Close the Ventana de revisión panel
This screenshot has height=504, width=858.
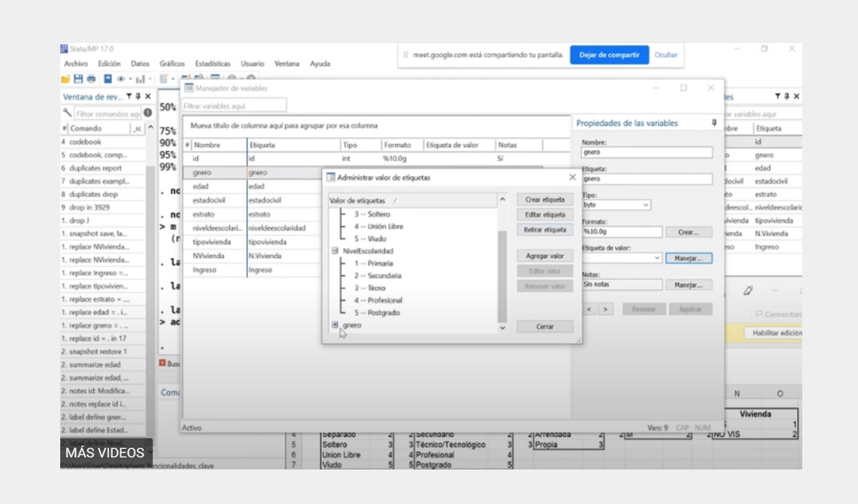click(148, 96)
